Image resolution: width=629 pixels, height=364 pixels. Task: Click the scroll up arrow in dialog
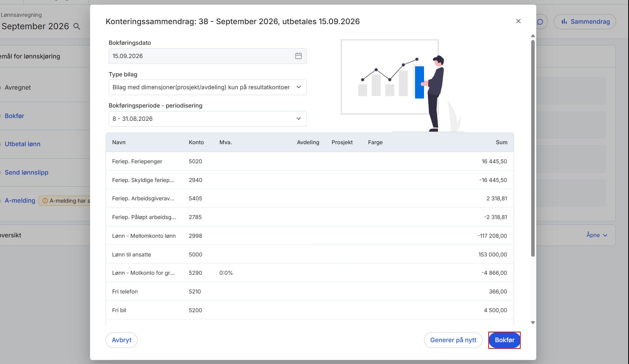tap(533, 36)
